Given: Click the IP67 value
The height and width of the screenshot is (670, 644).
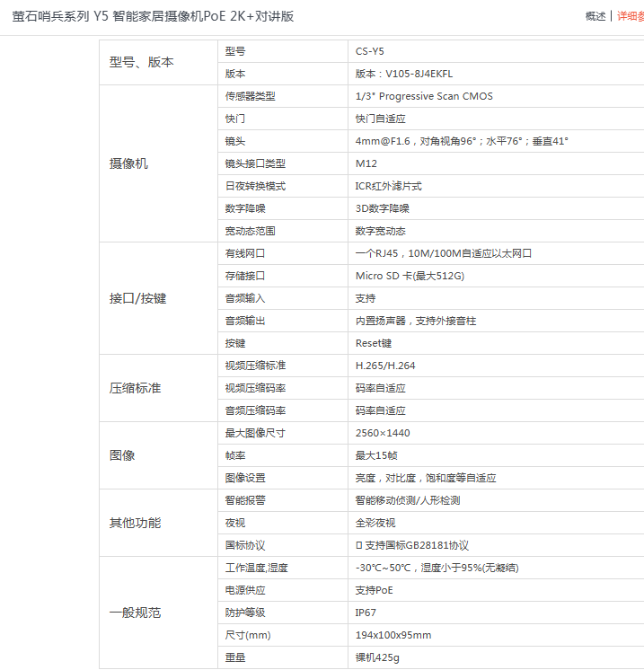Looking at the screenshot, I should tap(366, 613).
